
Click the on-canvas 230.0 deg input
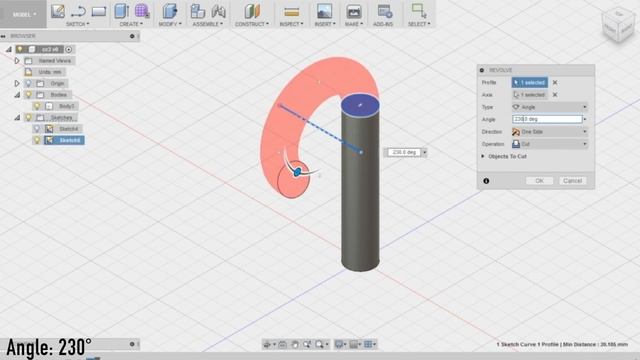point(404,152)
